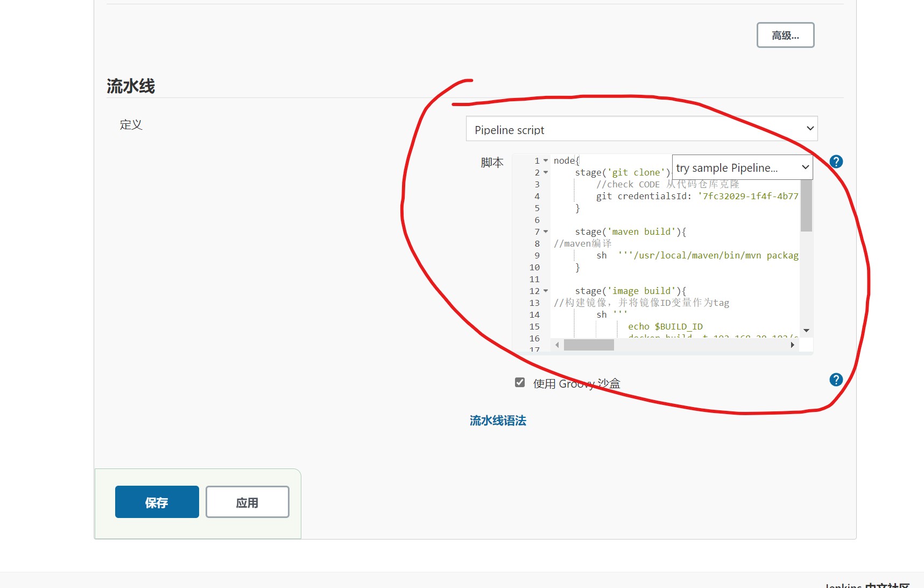Click the help icon for Groovy sandbox
The image size is (924, 588).
(x=836, y=380)
